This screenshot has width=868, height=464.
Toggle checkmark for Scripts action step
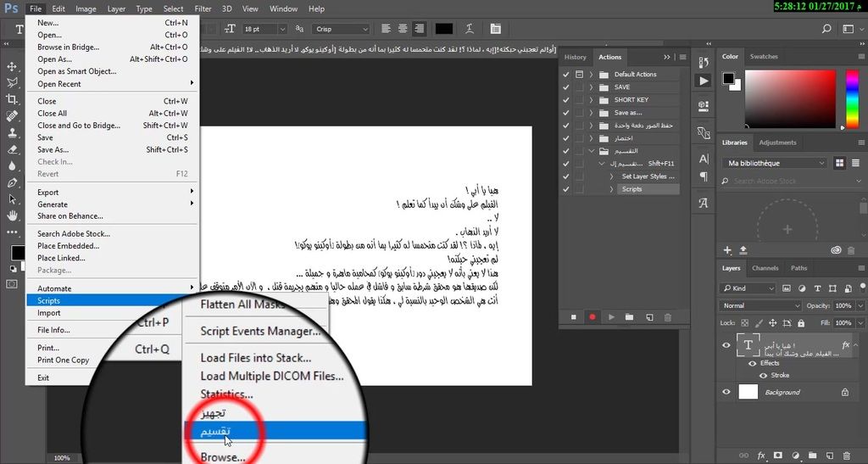click(565, 189)
